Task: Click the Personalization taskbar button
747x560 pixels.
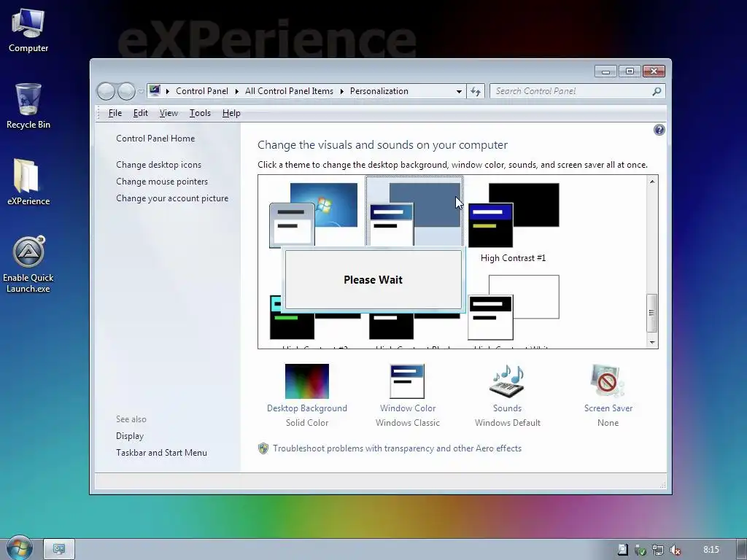Action: [59, 549]
